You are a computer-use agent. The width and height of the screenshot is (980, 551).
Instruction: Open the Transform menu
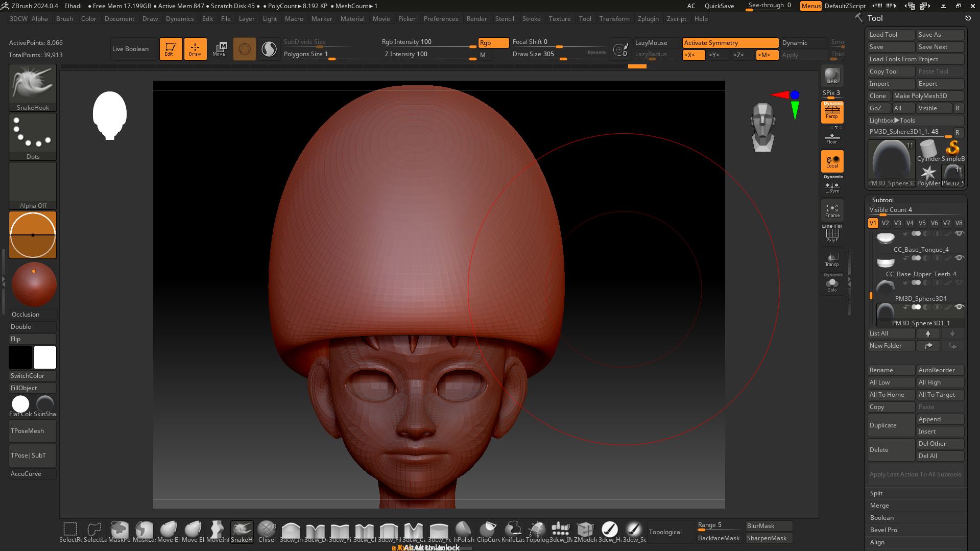[x=614, y=19]
